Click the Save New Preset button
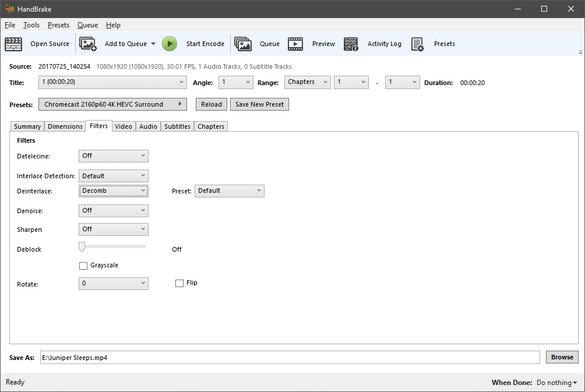Viewport: 585px width, 392px height. [259, 104]
